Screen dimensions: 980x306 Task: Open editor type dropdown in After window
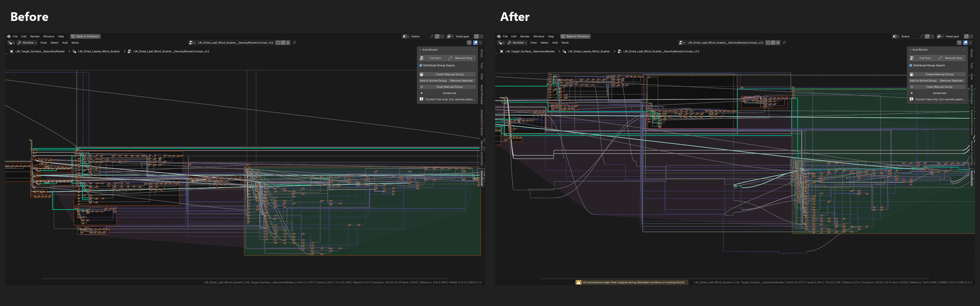(x=500, y=43)
